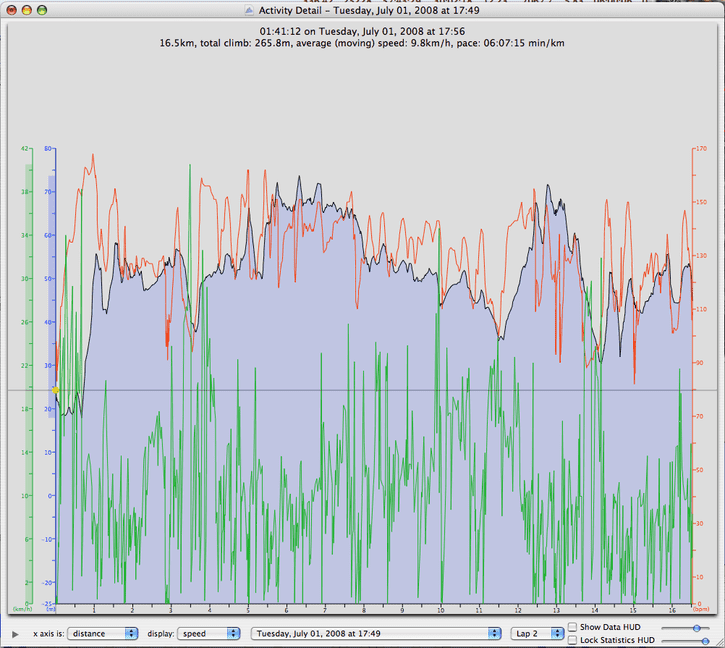This screenshot has width=725, height=648.
Task: Open the x axis distance dropdown
Action: 103,634
